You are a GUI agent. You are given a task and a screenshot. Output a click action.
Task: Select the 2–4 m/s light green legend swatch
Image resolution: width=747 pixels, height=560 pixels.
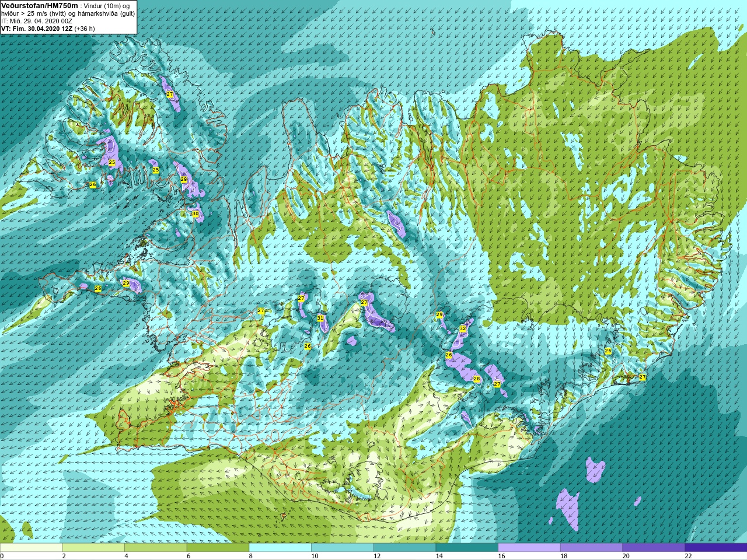93,548
